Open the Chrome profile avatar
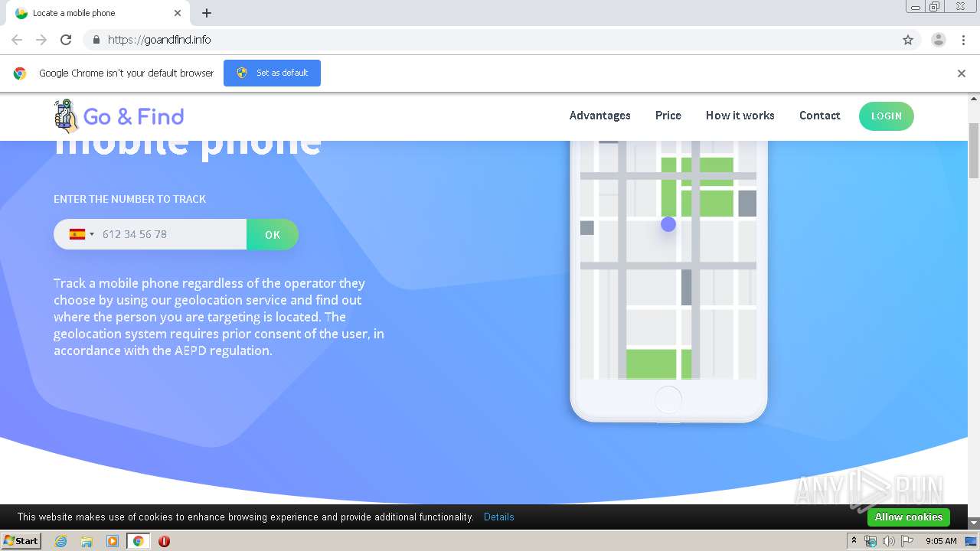The width and height of the screenshot is (980, 551). (939, 40)
